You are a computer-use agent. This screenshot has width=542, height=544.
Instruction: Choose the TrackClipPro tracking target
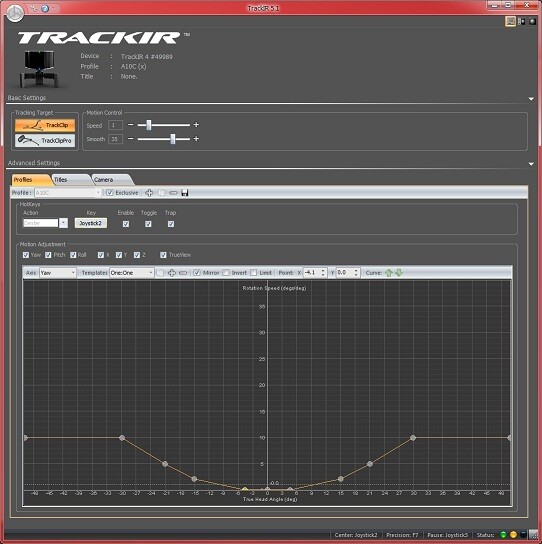[45, 141]
